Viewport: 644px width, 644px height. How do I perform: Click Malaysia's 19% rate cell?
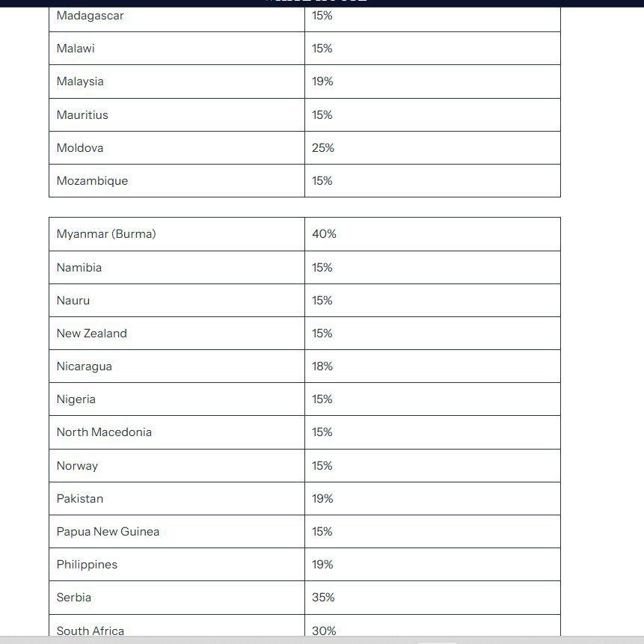pyautogui.click(x=323, y=82)
